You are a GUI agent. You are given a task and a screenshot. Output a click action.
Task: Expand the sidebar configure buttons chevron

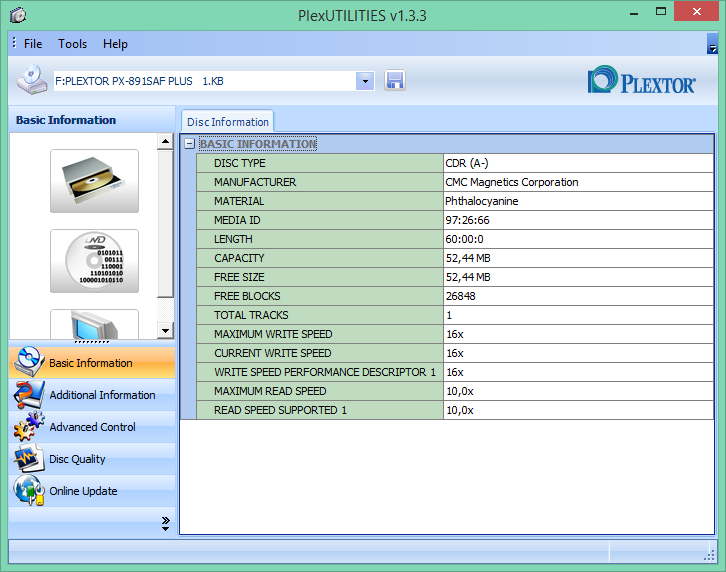(x=165, y=523)
